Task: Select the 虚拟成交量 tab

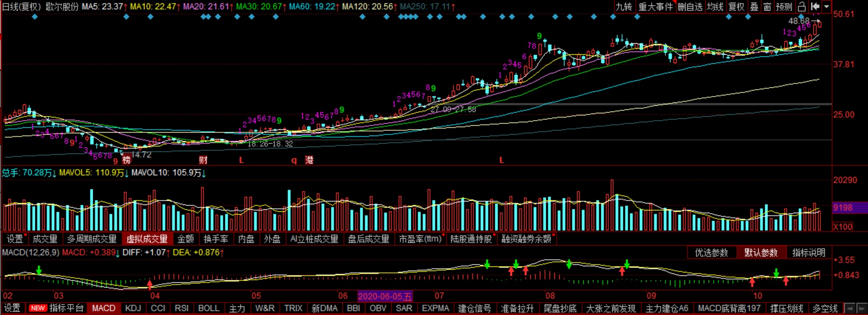Action: [147, 239]
